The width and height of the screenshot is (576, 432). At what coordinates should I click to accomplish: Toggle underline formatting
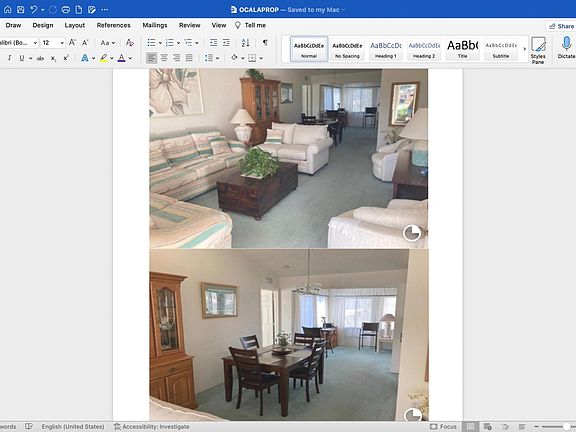[22, 58]
